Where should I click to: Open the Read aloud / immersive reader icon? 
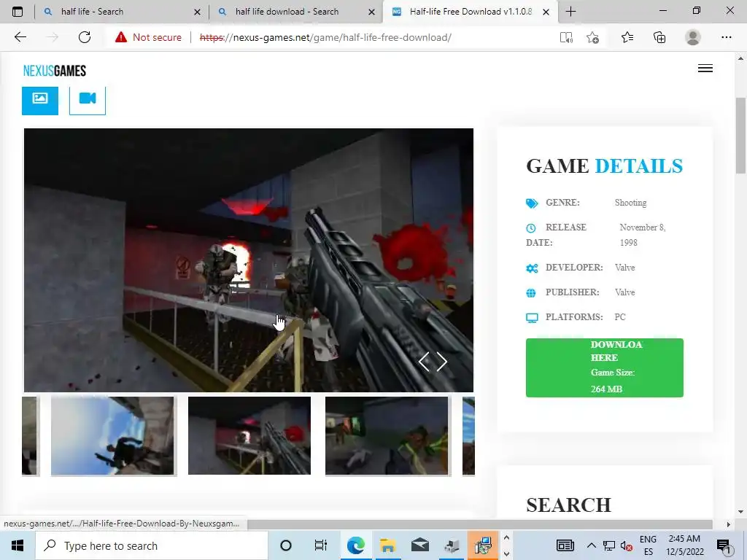(566, 37)
